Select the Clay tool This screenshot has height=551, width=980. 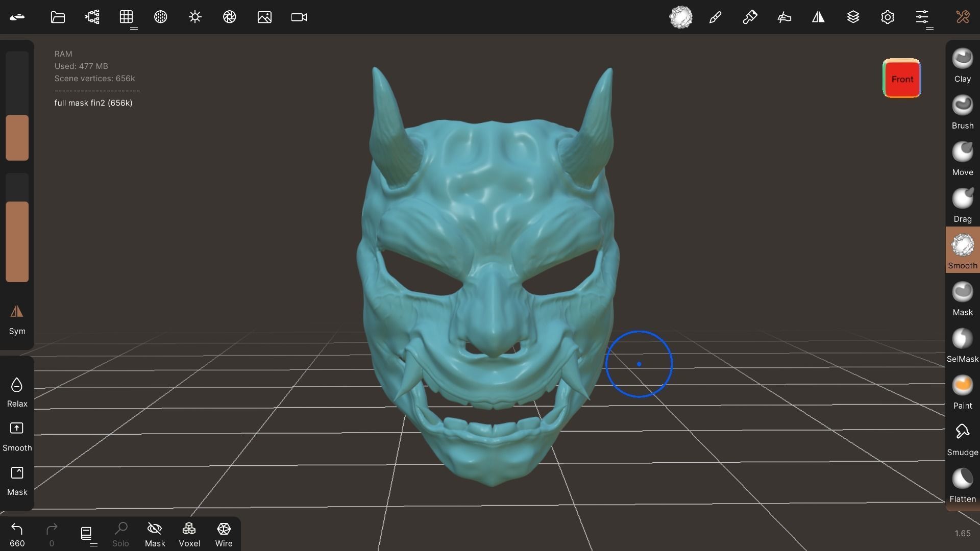[963, 65]
